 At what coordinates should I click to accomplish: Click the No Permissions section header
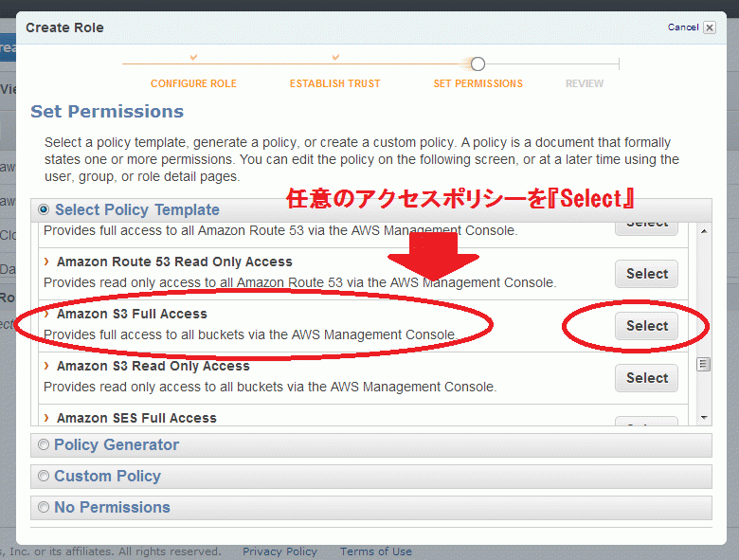(x=370, y=507)
